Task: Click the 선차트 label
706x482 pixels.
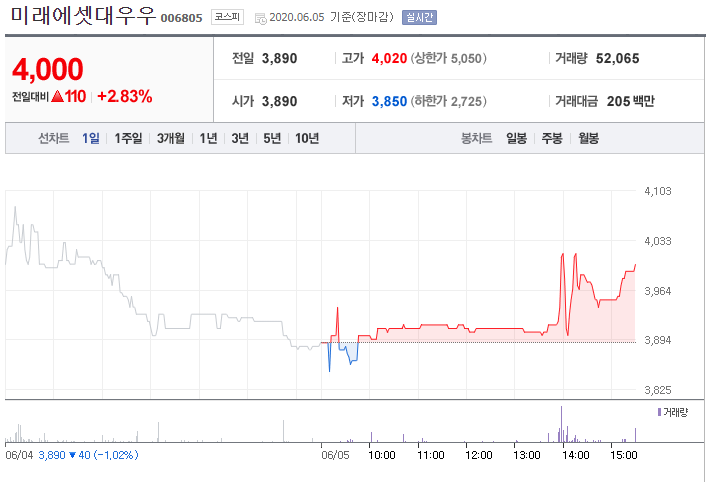Action: click(54, 138)
